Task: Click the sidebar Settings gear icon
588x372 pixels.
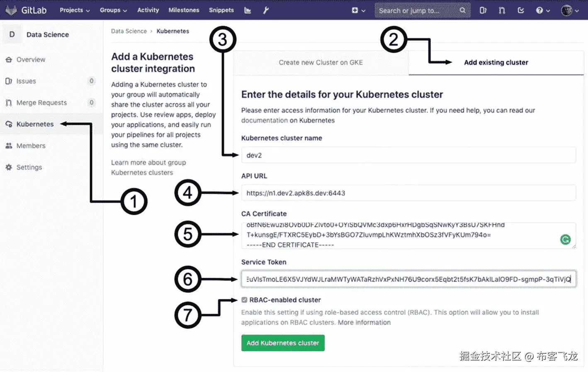Action: point(9,167)
